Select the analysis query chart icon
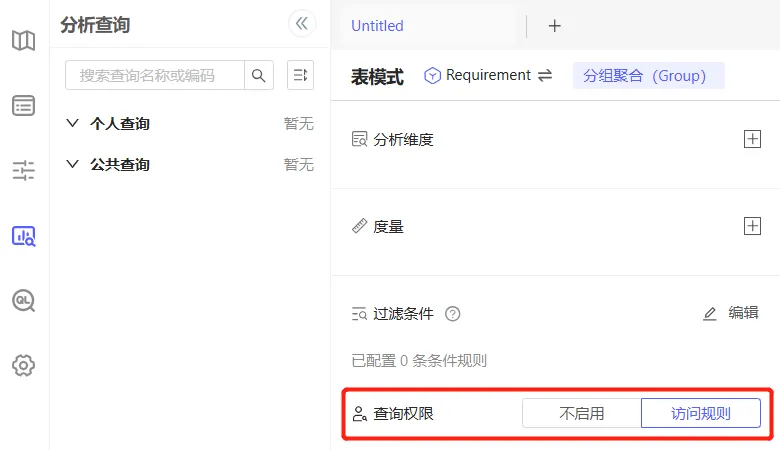Image resolution: width=780 pixels, height=450 pixels. pos(23,236)
